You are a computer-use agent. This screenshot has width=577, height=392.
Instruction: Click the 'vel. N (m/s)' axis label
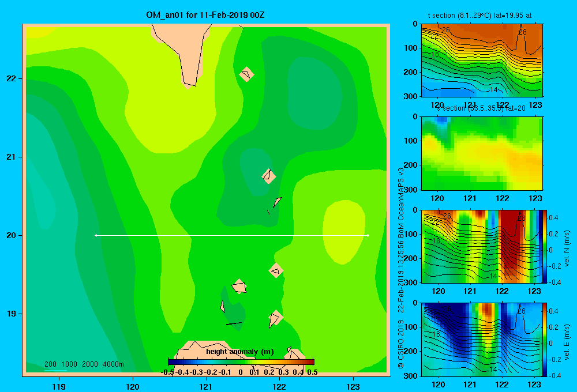[567, 248]
